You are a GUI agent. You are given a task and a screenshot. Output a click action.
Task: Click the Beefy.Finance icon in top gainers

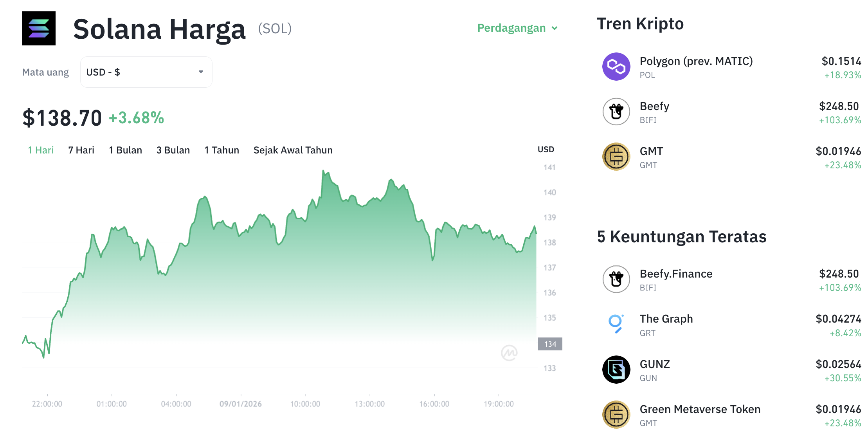click(616, 279)
